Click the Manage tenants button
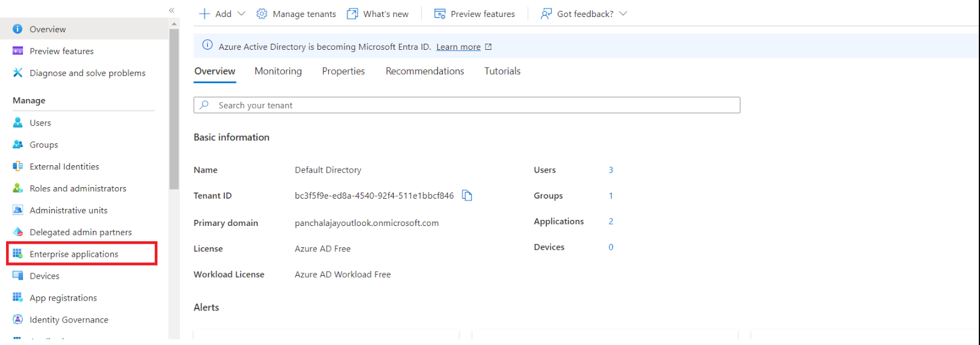 pos(296,13)
